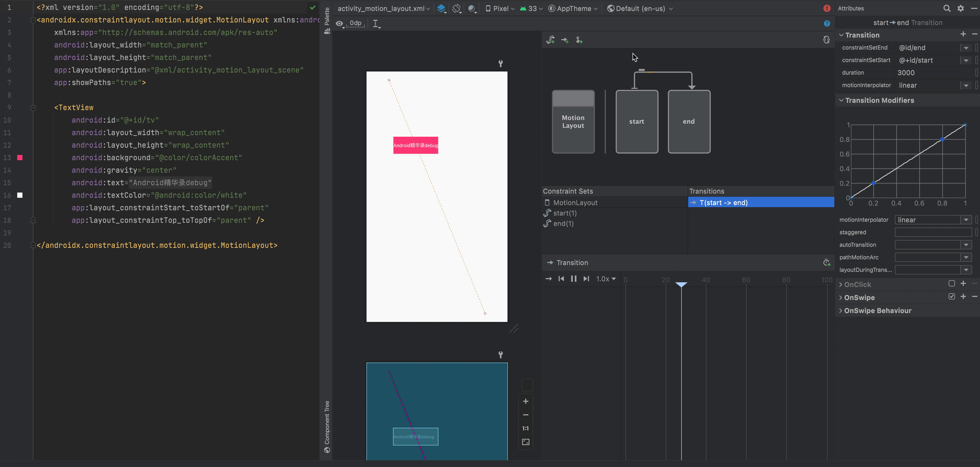This screenshot has width=980, height=467.
Task: Click the Create ConstraintSet icon
Action: pos(550,40)
